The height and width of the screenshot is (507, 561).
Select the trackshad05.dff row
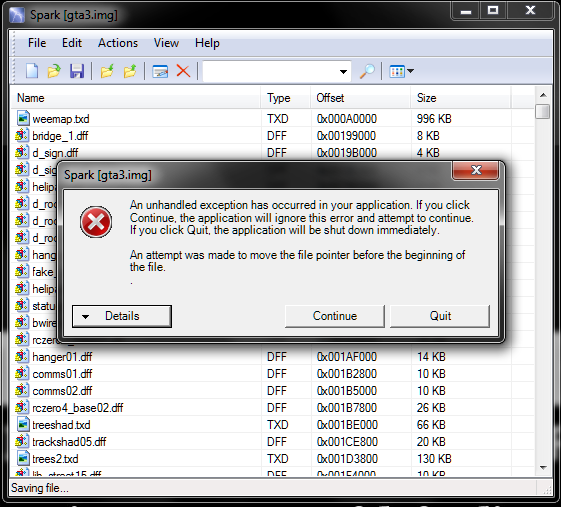273,442
